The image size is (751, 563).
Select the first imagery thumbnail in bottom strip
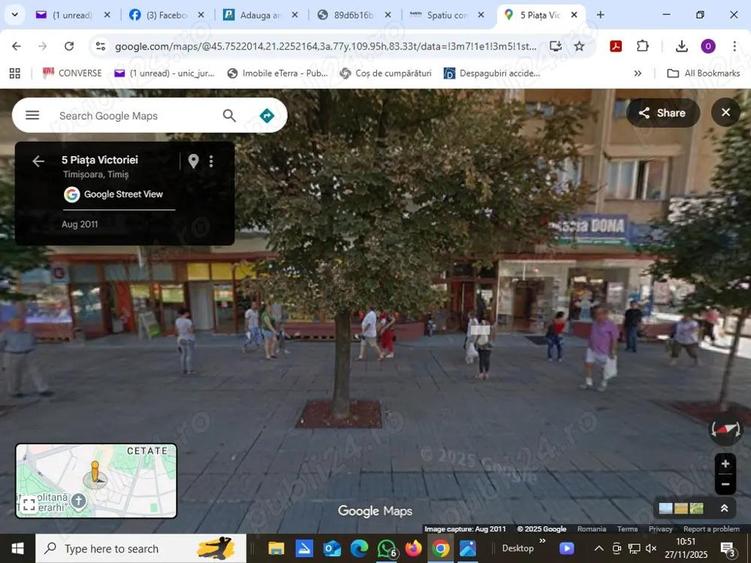tap(665, 508)
